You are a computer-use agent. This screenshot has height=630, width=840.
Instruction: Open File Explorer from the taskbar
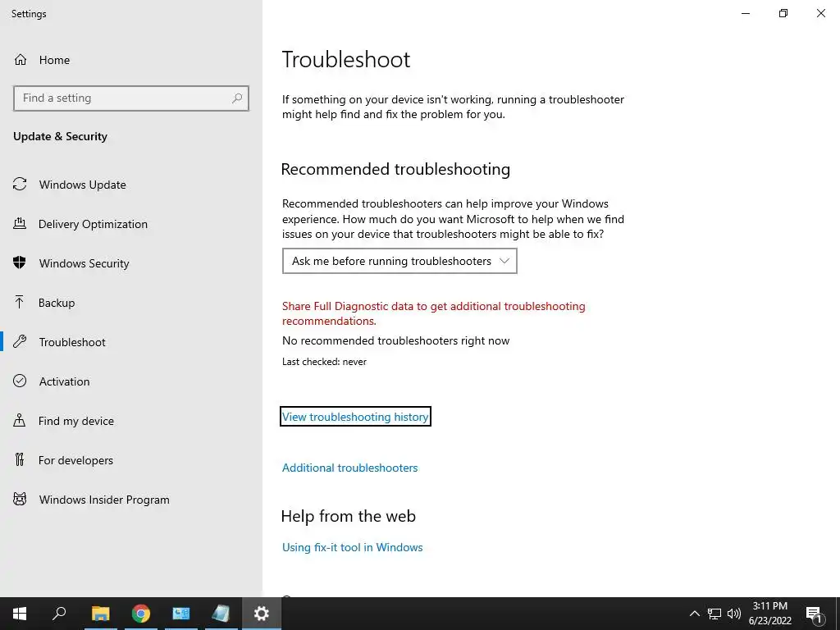(100, 614)
